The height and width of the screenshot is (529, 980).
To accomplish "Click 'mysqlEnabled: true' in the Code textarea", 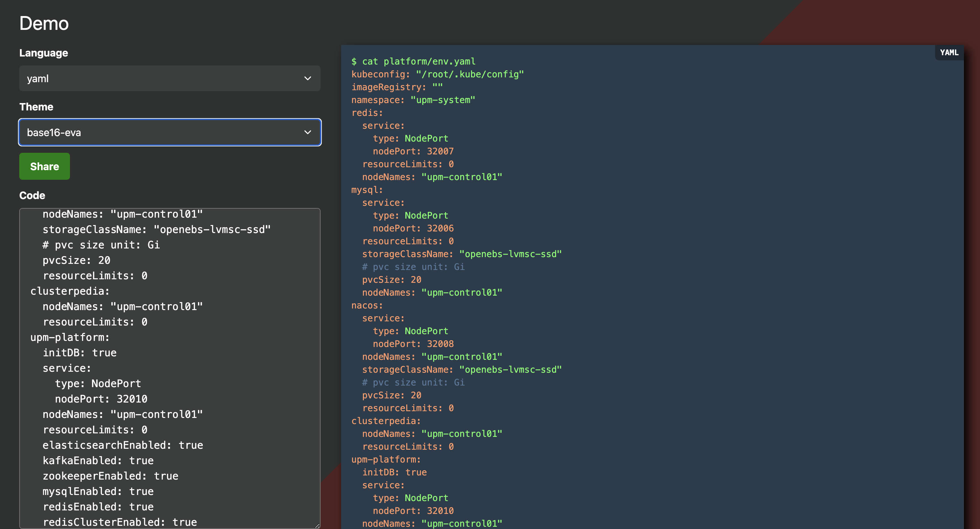I will 98,491.
